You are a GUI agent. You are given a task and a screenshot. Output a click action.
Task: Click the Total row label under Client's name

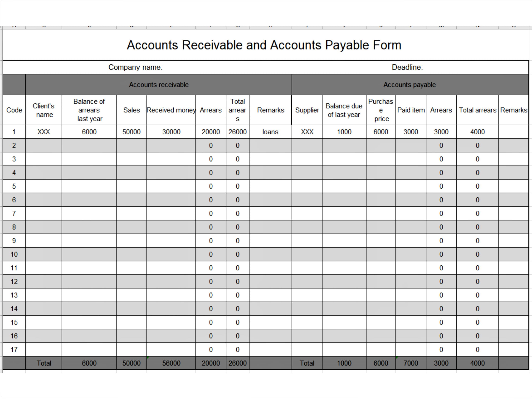[x=44, y=363]
